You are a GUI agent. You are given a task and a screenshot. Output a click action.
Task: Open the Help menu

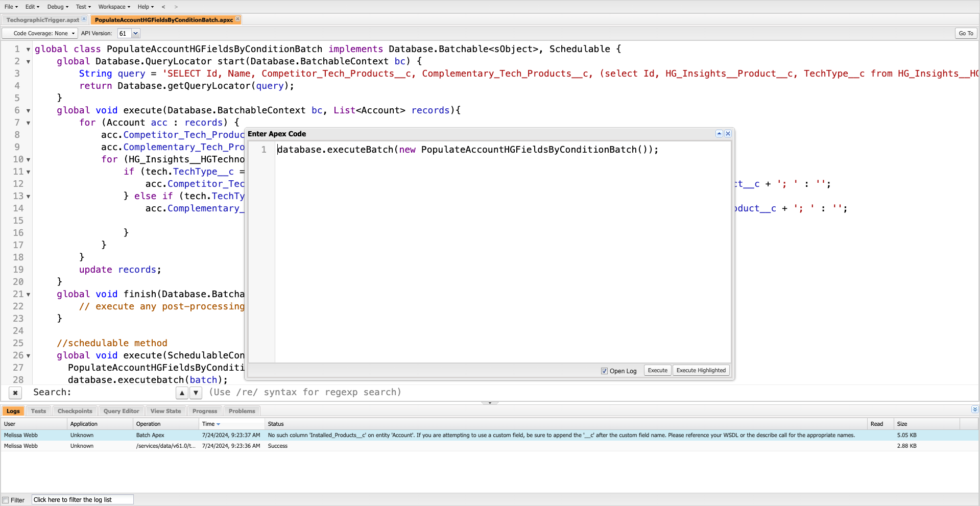(x=146, y=7)
